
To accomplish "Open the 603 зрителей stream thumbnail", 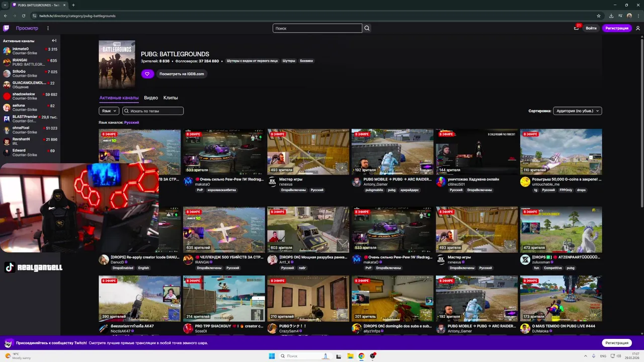I will pos(308,229).
